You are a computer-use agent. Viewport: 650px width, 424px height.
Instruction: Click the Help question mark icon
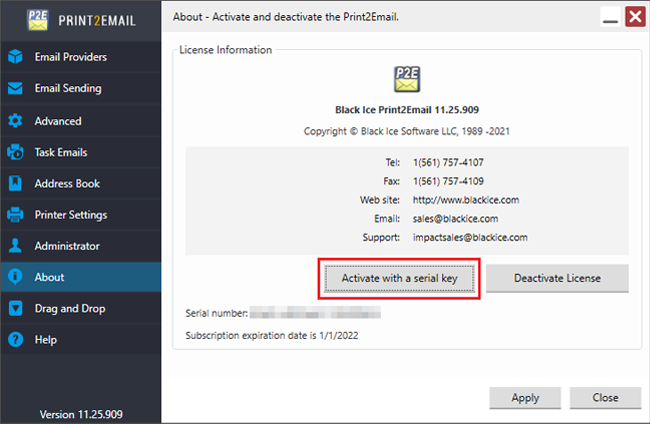[15, 339]
